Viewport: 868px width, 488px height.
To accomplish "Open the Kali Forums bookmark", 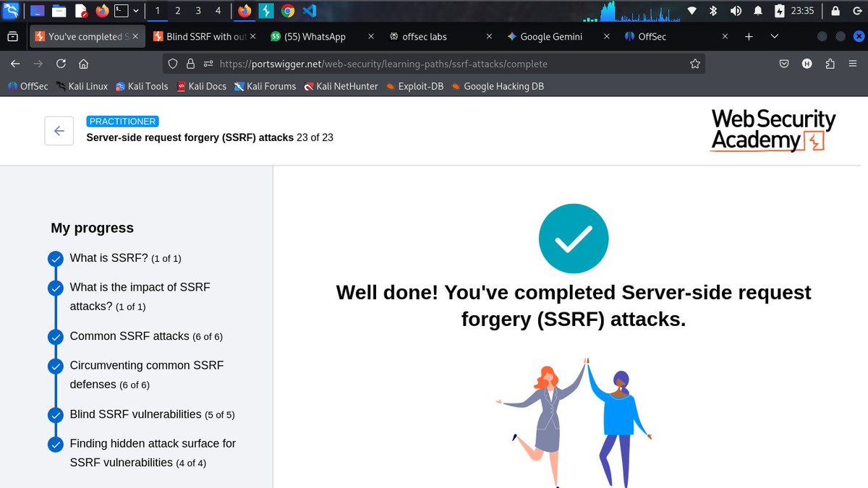I will [265, 86].
